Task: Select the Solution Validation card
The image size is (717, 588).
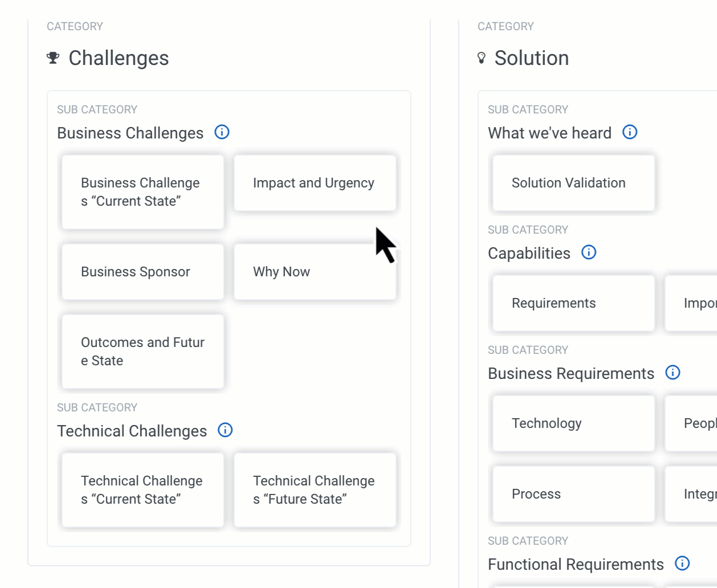Action: pyautogui.click(x=573, y=183)
